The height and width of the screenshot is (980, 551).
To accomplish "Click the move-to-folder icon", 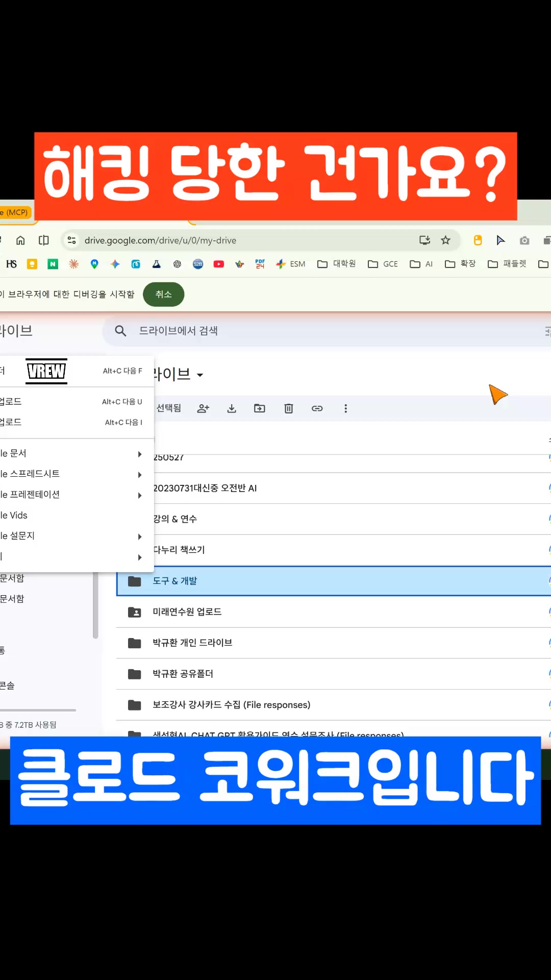I will (260, 408).
